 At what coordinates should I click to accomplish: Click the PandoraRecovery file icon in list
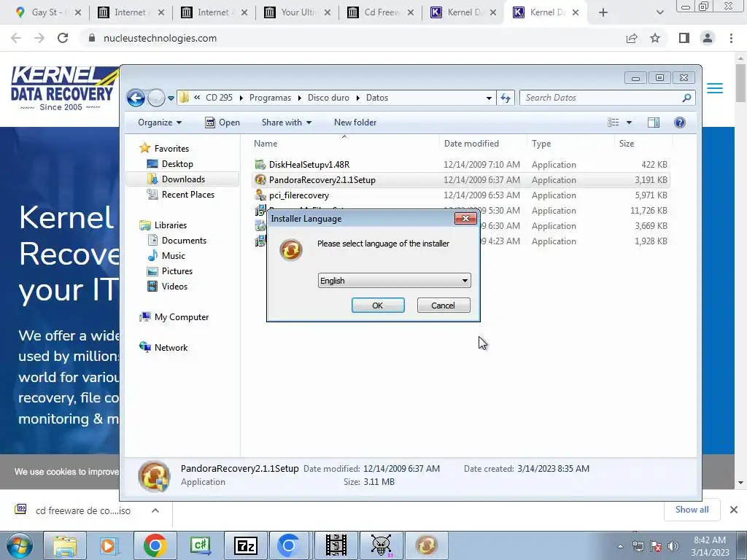260,180
